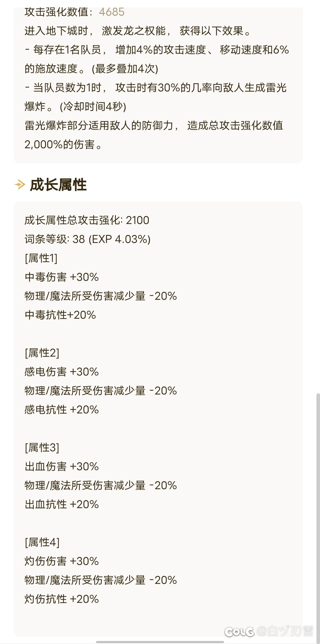
Task: Click the COLG watermark logo
Action: click(239, 632)
